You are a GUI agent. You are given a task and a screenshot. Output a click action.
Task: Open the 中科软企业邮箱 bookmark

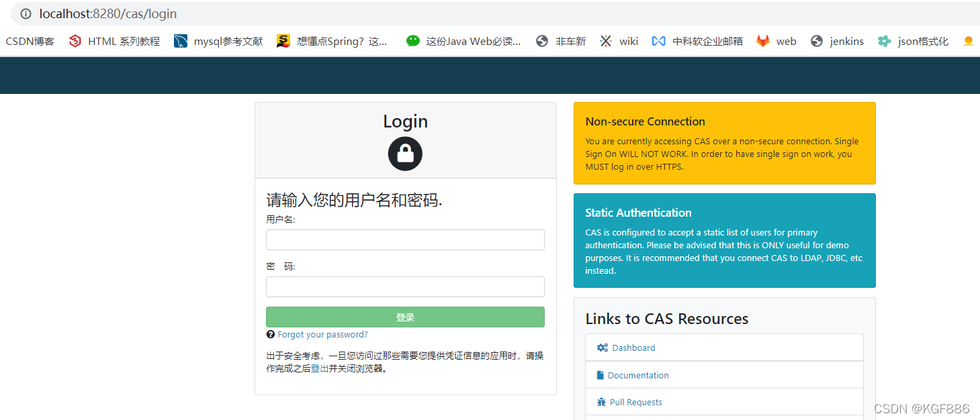point(707,41)
